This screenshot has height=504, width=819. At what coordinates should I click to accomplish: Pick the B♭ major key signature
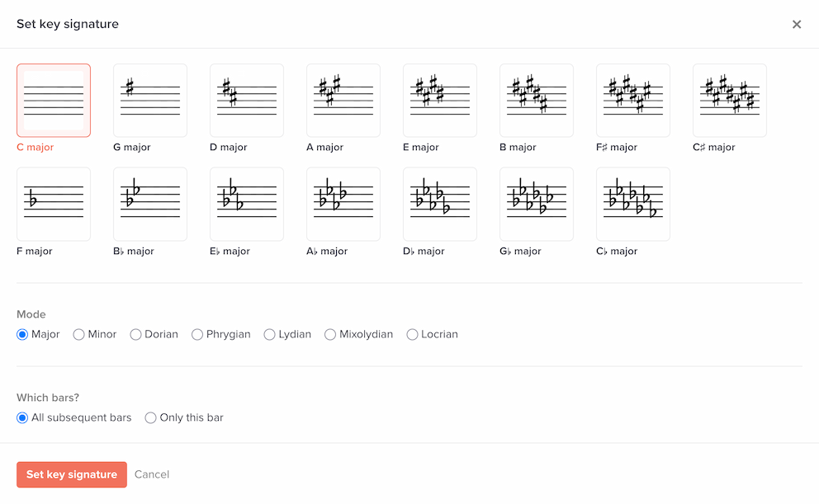(x=150, y=205)
